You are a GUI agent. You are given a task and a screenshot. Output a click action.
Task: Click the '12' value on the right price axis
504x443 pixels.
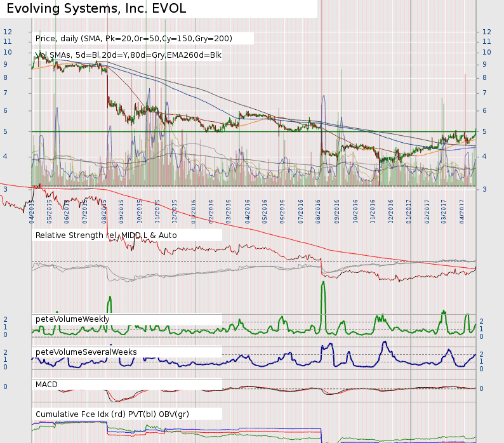tap(487, 32)
